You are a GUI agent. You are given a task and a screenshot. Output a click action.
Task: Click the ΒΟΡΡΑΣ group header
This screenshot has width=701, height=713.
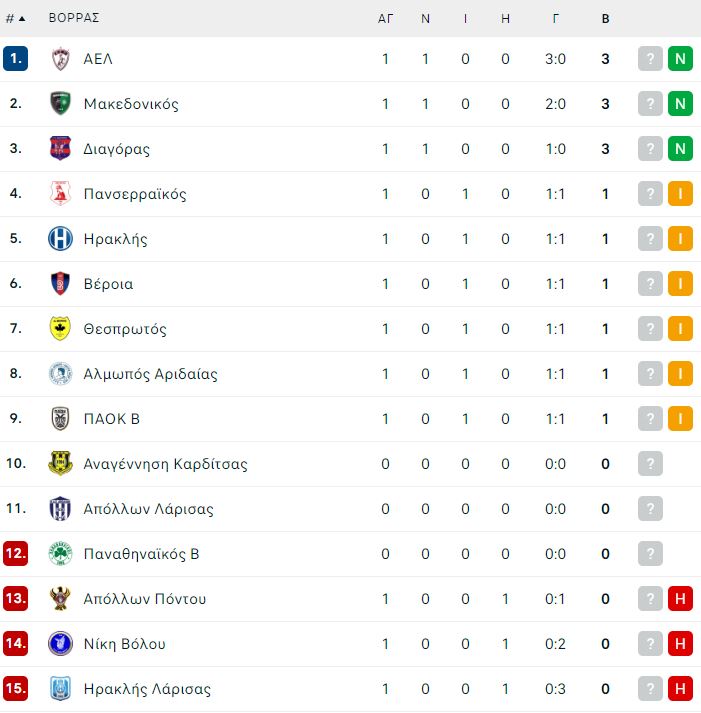(74, 18)
